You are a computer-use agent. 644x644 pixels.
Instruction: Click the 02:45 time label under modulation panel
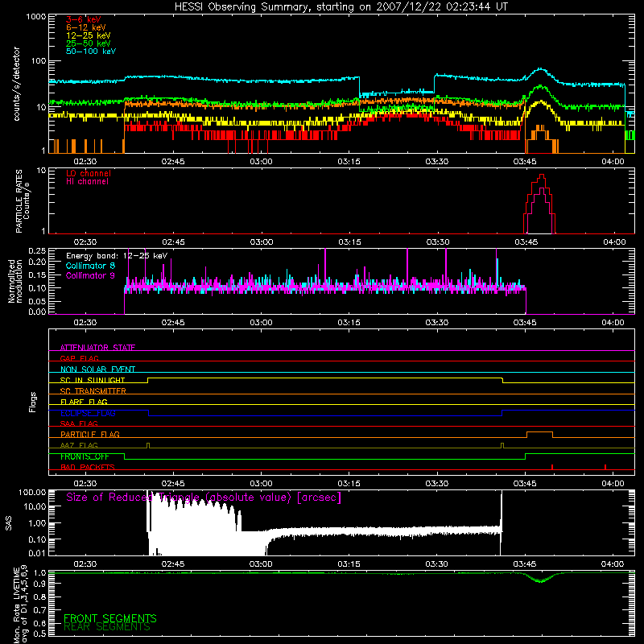[x=173, y=323]
